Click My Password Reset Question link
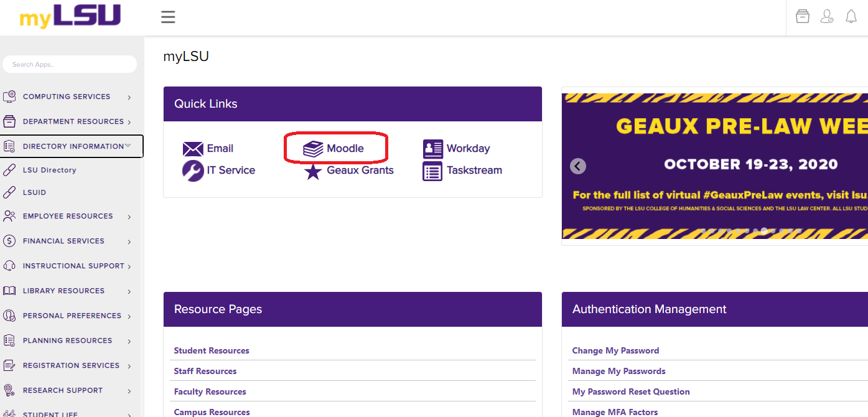The height and width of the screenshot is (417, 868). [631, 391]
